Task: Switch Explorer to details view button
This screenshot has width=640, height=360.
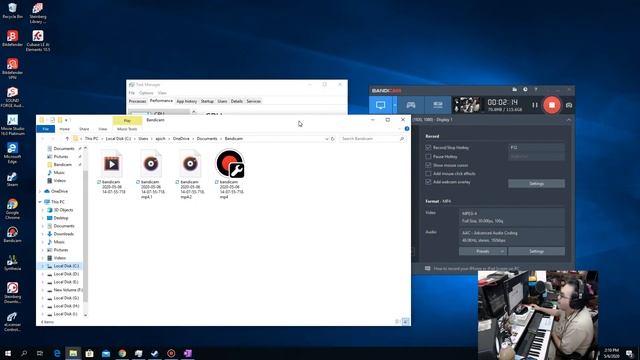Action: pyautogui.click(x=398, y=322)
